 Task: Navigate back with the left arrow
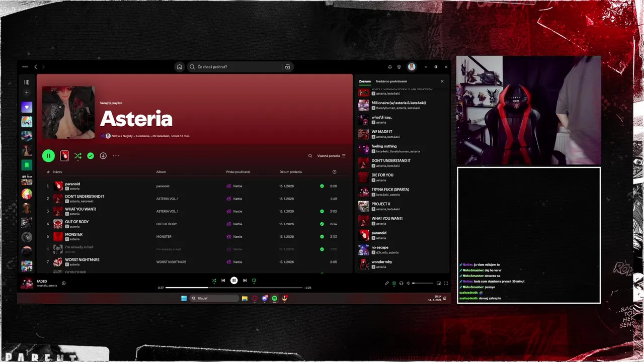pos(36,67)
